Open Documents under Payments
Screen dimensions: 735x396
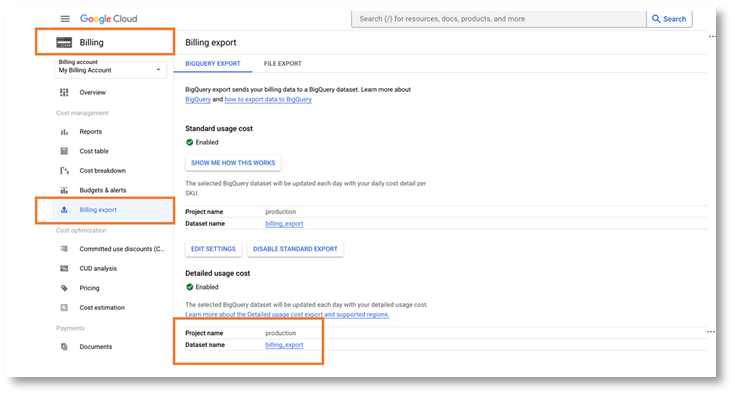click(96, 347)
